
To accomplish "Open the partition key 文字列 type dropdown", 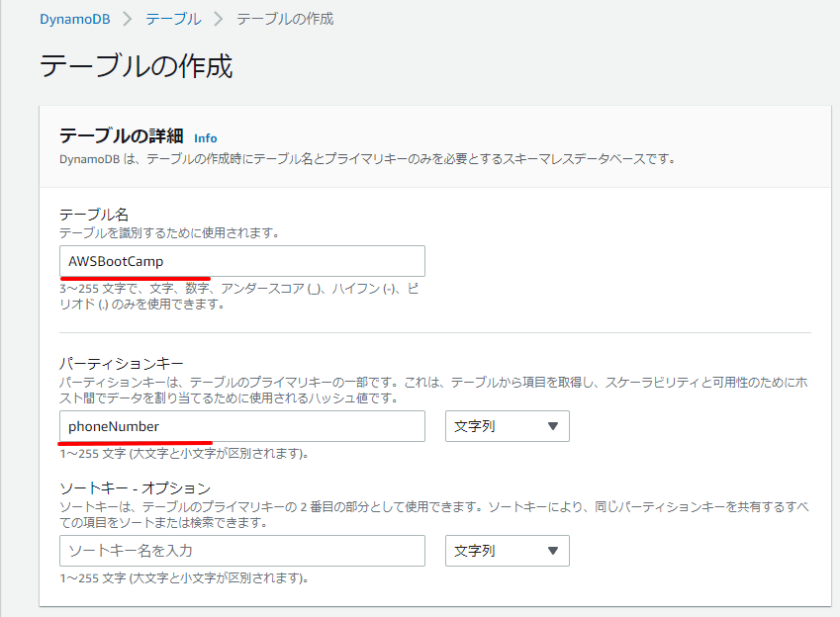I will [508, 426].
